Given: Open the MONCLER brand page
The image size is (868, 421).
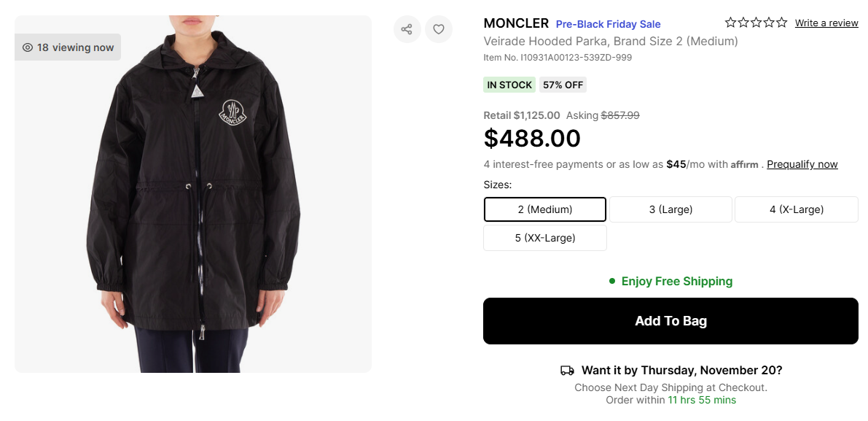Looking at the screenshot, I should point(516,23).
